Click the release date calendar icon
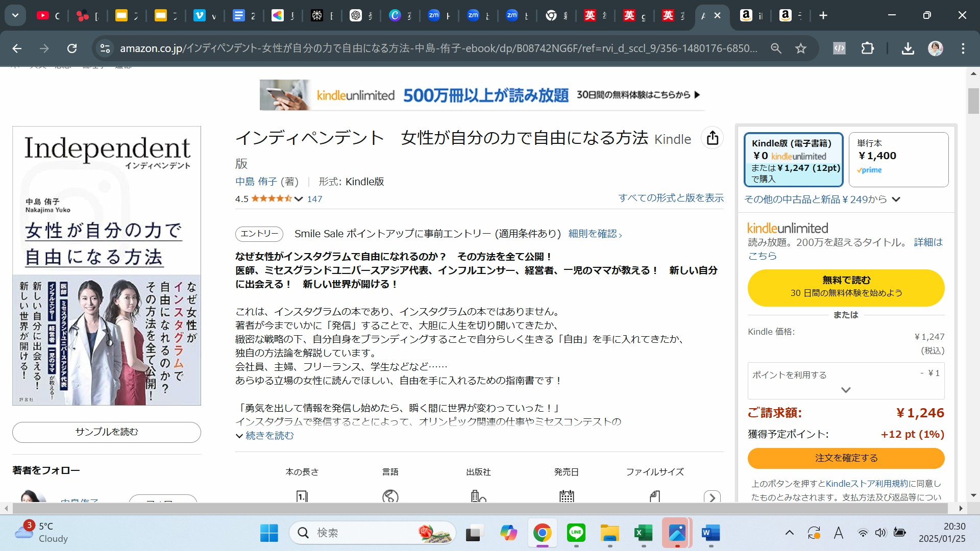Screen dimensions: 980x551 point(567,496)
